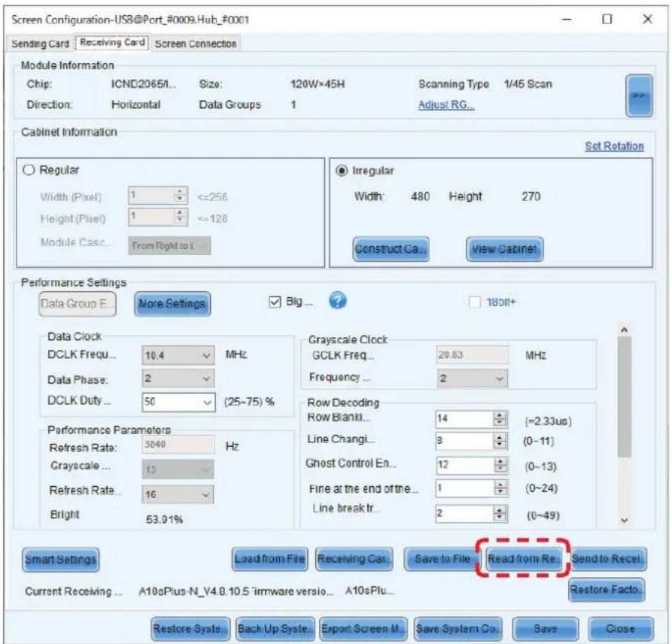
Task: Adjust the Fine at the end spinner
Action: pos(500,488)
